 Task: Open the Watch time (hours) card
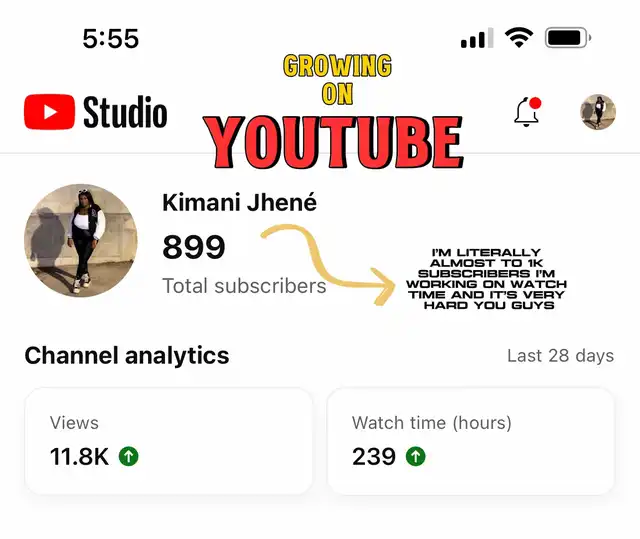coord(471,441)
